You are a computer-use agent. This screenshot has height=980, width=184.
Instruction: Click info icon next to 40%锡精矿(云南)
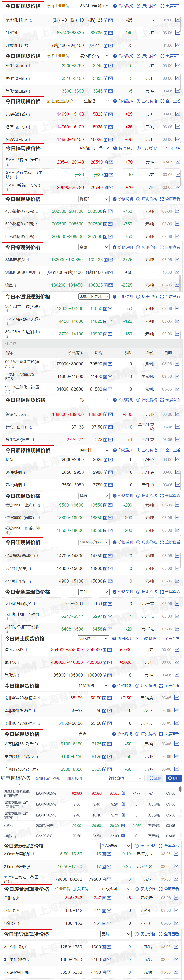coord(37,211)
